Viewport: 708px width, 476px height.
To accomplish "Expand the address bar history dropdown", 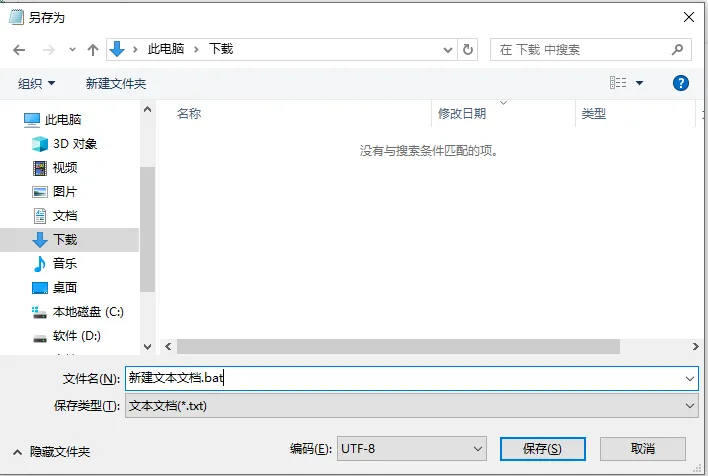I will (x=447, y=50).
